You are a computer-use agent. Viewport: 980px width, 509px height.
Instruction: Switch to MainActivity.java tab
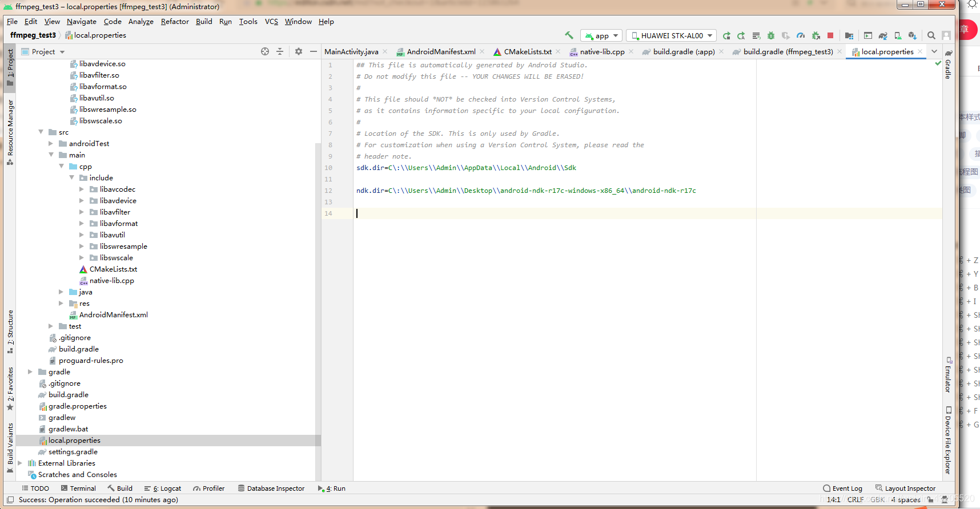[x=351, y=51]
